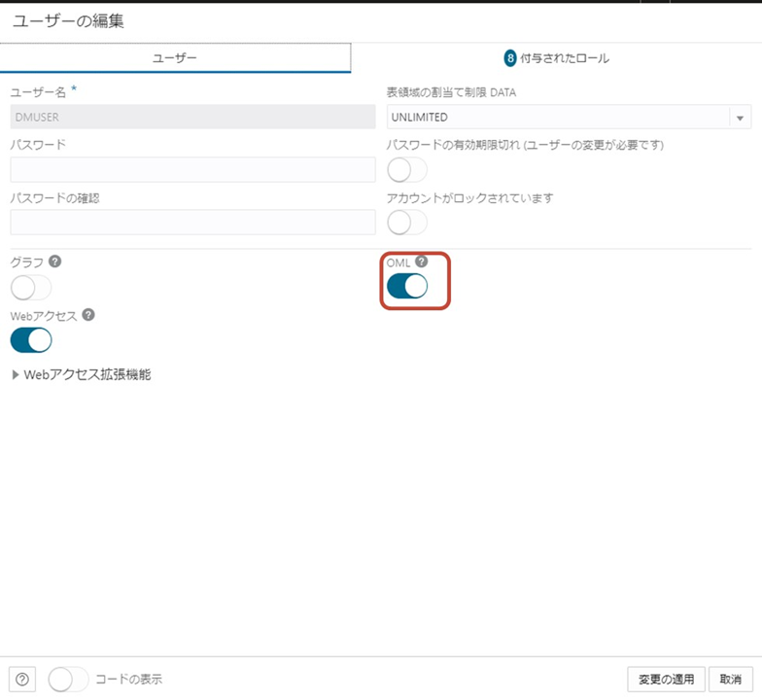
Task: Click the 変更の適用 button
Action: point(666,679)
